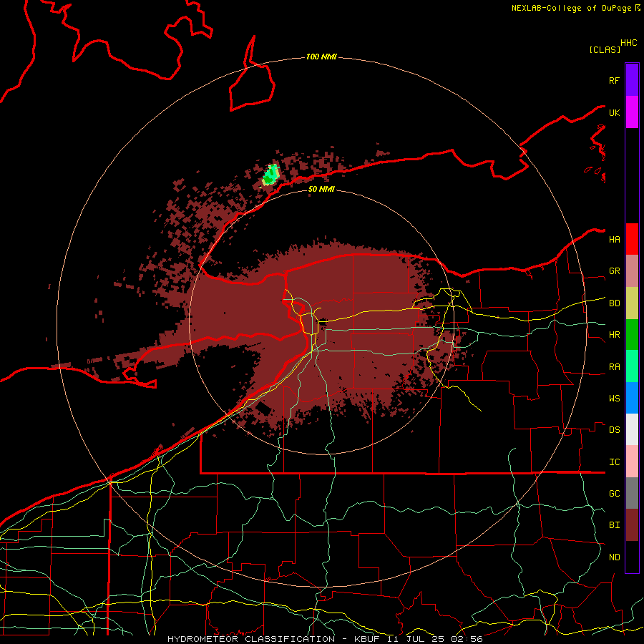
Task: Click the UK legend label
Action: click(614, 112)
